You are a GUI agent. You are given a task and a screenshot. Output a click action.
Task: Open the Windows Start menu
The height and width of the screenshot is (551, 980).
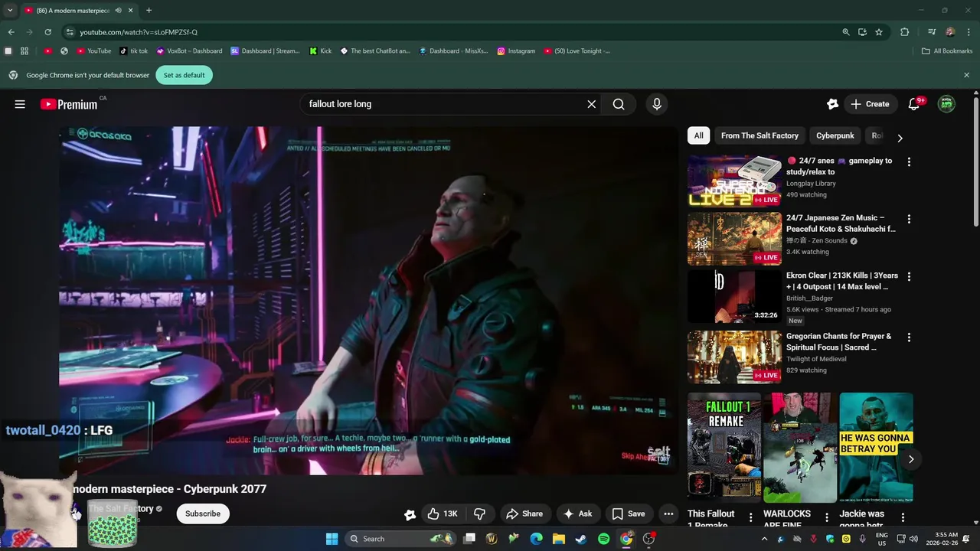[x=332, y=539]
